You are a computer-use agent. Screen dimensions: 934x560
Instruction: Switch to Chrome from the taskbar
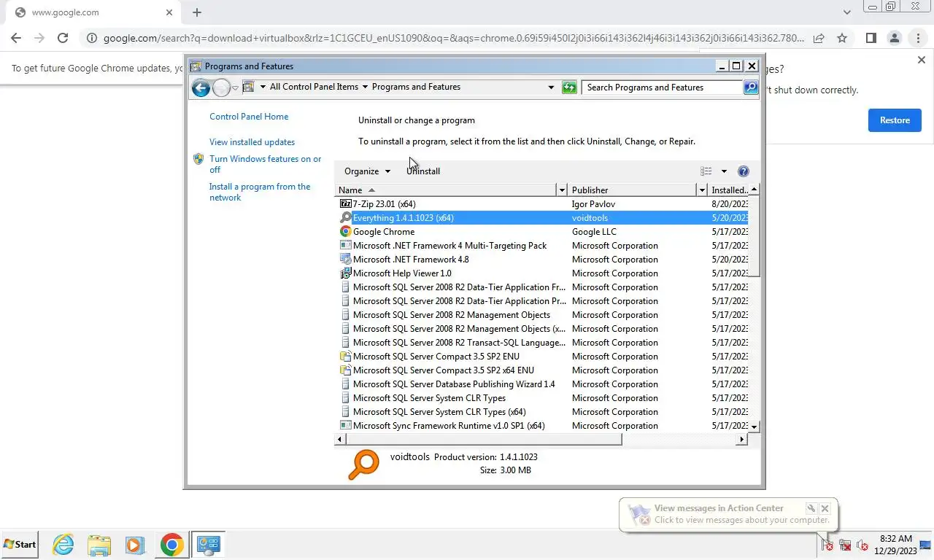171,545
